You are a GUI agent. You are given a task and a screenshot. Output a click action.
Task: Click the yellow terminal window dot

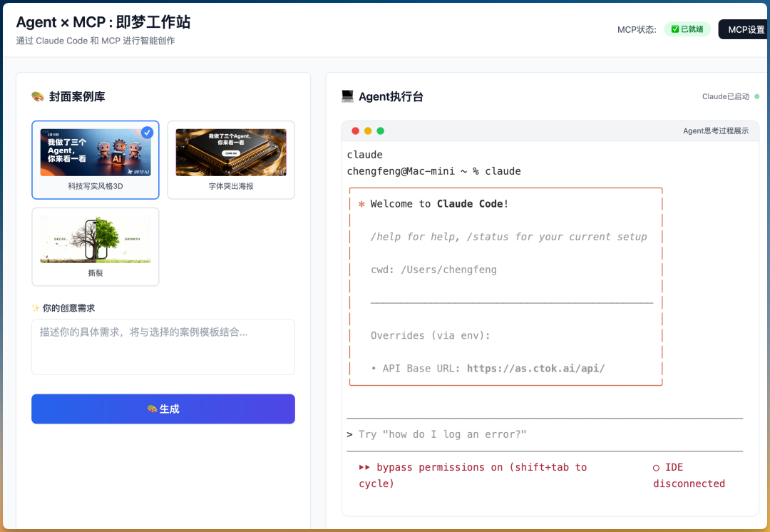(368, 131)
